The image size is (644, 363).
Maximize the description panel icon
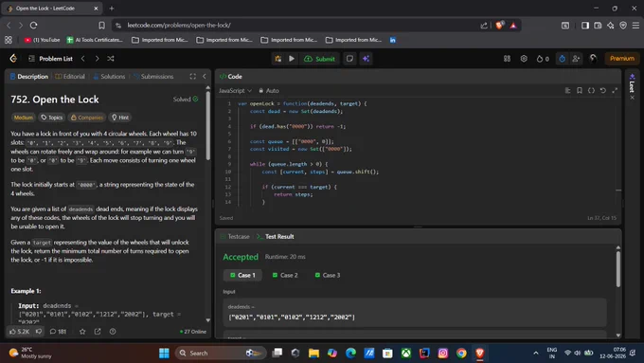(x=192, y=77)
